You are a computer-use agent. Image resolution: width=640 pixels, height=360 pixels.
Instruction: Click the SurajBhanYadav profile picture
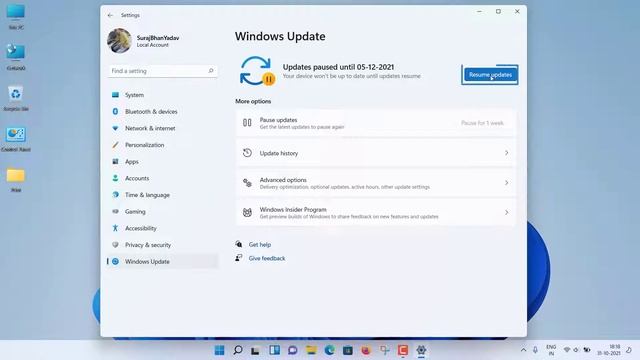click(119, 41)
